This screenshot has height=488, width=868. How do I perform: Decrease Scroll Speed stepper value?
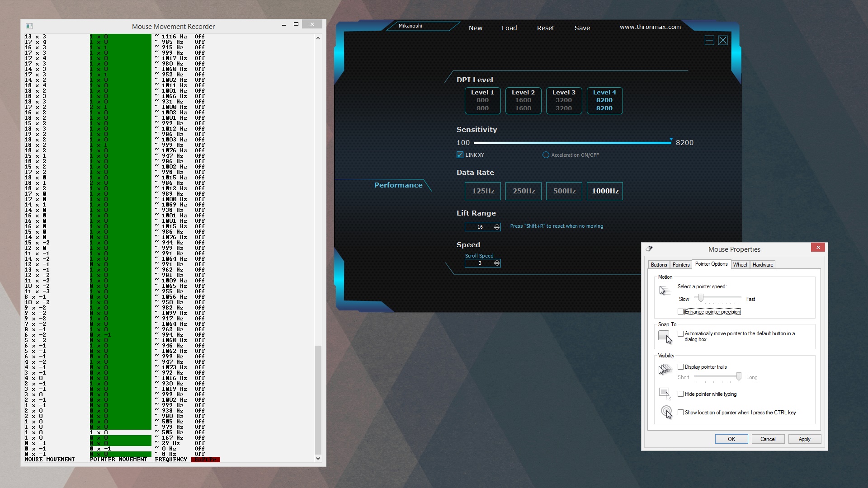tap(497, 265)
